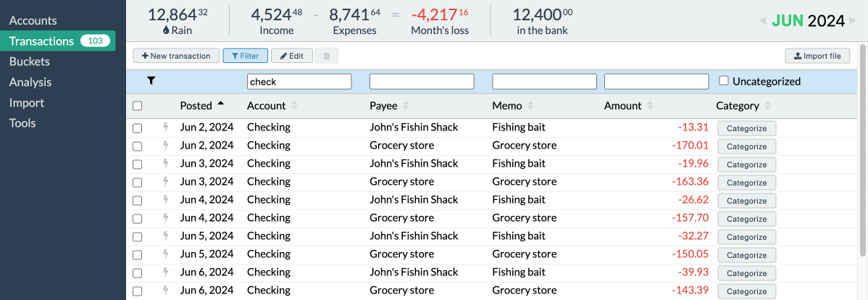Image resolution: width=868 pixels, height=300 pixels.
Task: Toggle the Uncategorized checkbox
Action: click(724, 81)
